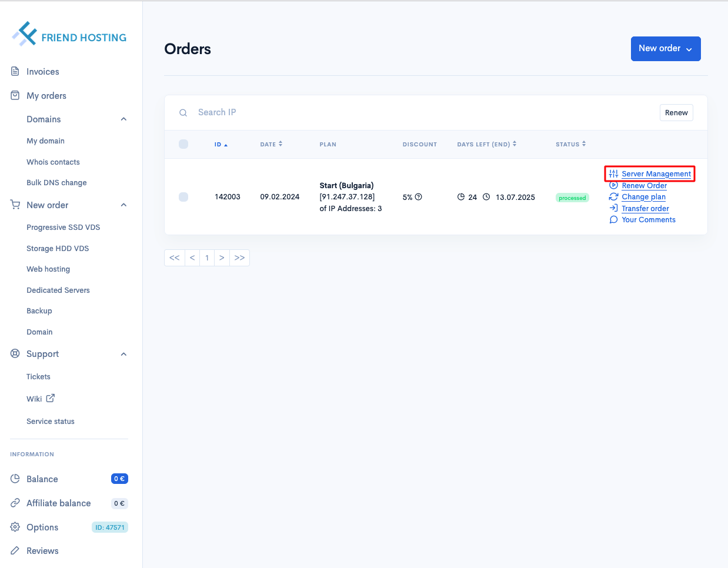This screenshot has height=568, width=728.
Task: Click the Balance pie chart icon
Action: click(15, 479)
